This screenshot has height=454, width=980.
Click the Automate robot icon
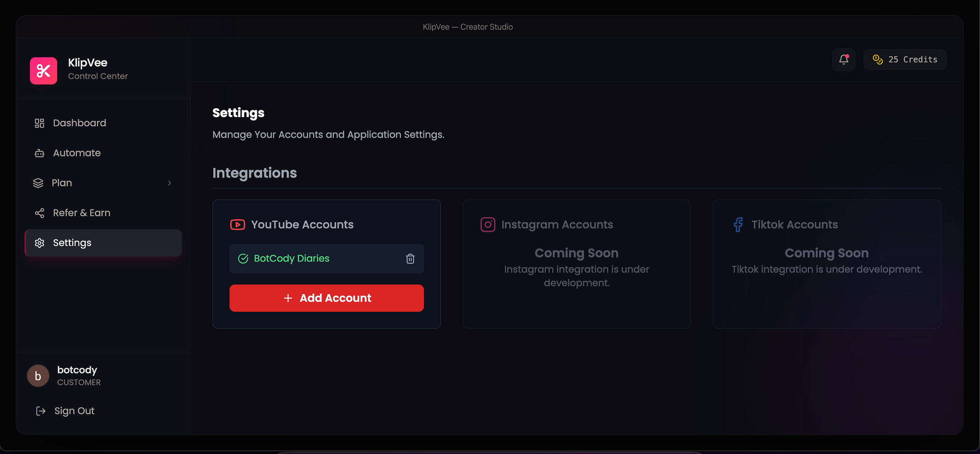(39, 153)
